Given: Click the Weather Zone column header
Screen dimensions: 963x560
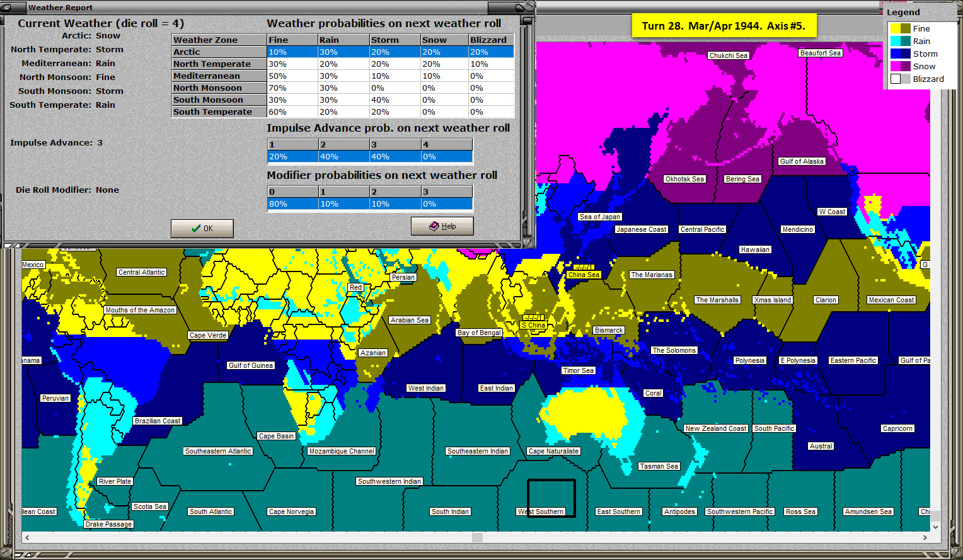Looking at the screenshot, I should click(x=219, y=40).
